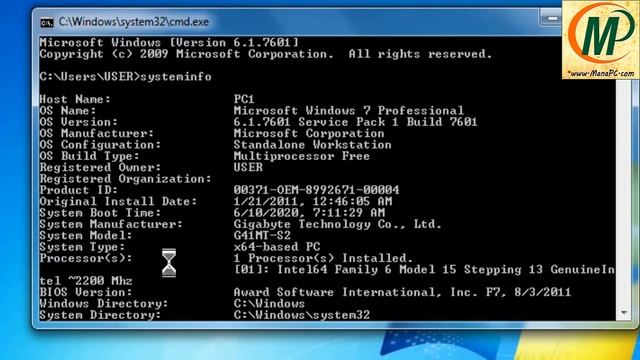640x360 pixels.
Task: Click Original Install Date '1/21/2011, 12:46:05 AM'
Action: coord(313,202)
